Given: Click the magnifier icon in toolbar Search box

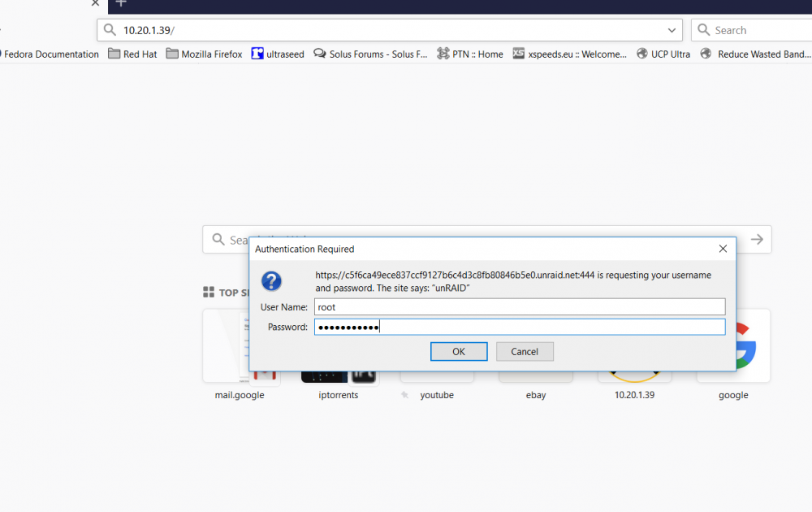Looking at the screenshot, I should click(703, 30).
